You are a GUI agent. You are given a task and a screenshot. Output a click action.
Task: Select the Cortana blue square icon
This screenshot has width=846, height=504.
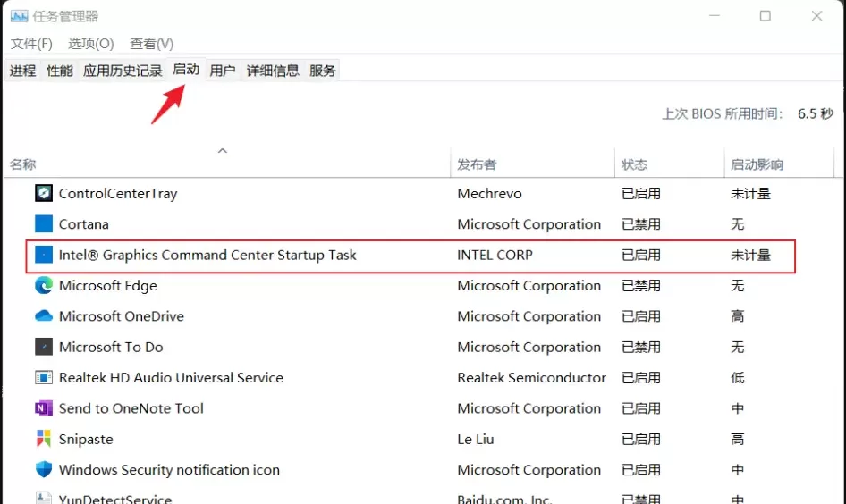pos(44,223)
